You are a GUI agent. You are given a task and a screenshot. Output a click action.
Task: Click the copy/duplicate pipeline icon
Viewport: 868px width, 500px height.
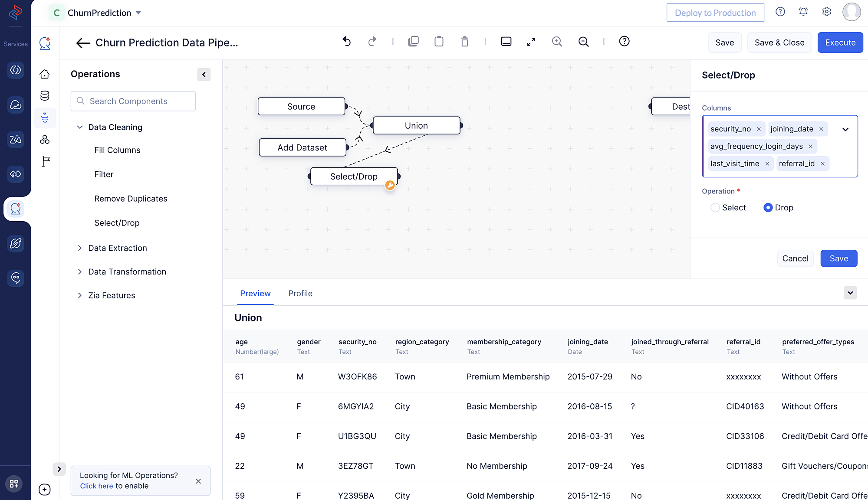point(413,42)
